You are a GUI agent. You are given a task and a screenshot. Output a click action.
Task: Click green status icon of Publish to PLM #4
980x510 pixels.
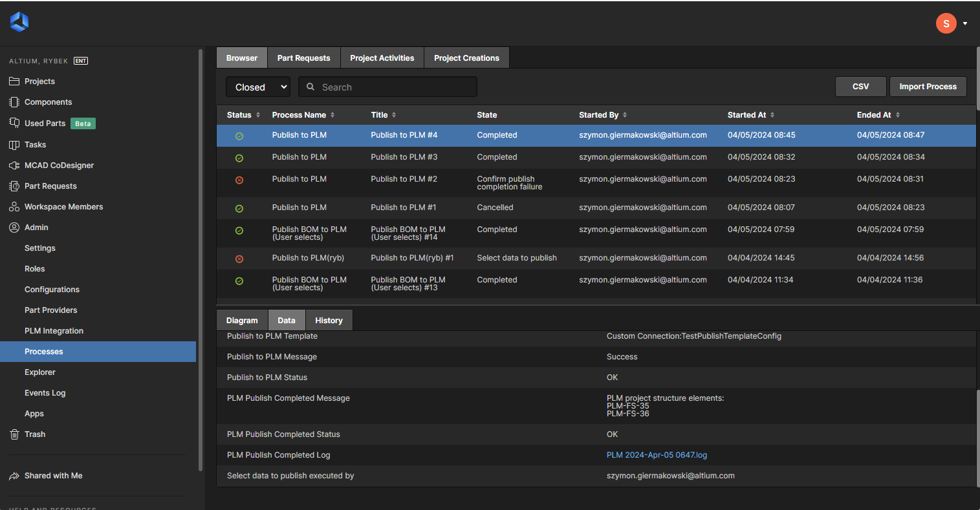[239, 136]
